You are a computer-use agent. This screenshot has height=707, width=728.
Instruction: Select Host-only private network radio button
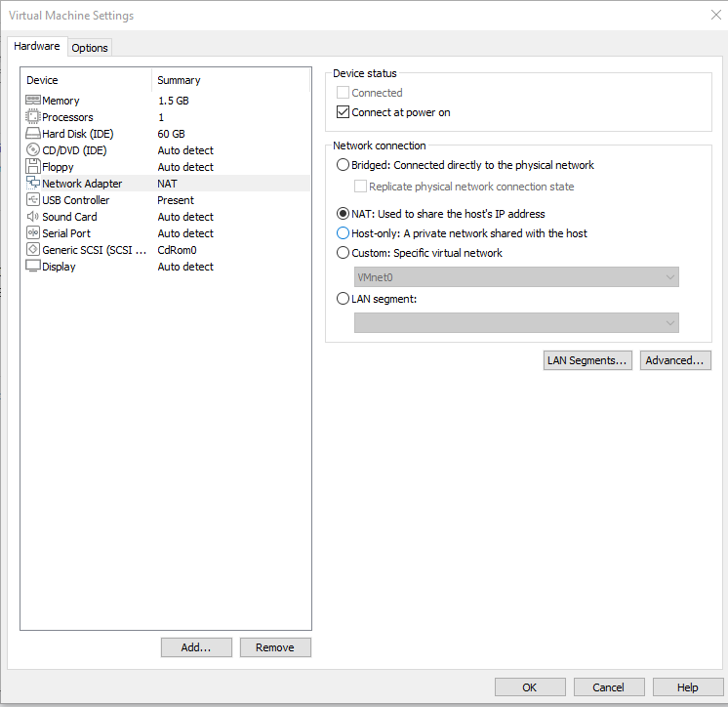click(343, 233)
